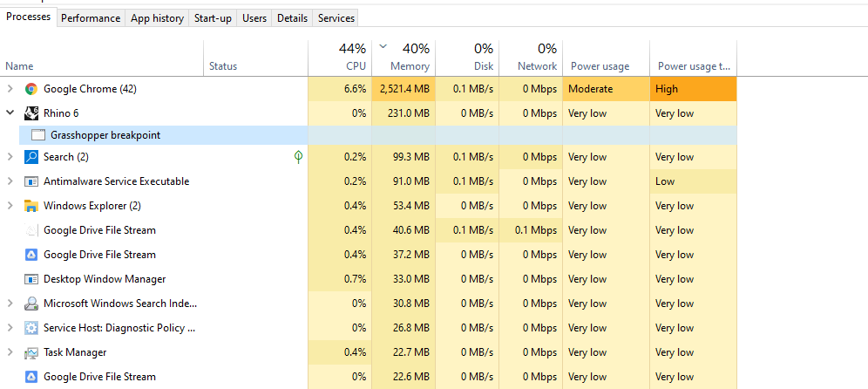Click the 53.4 MB memory value
868x389 pixels.
[x=410, y=206]
